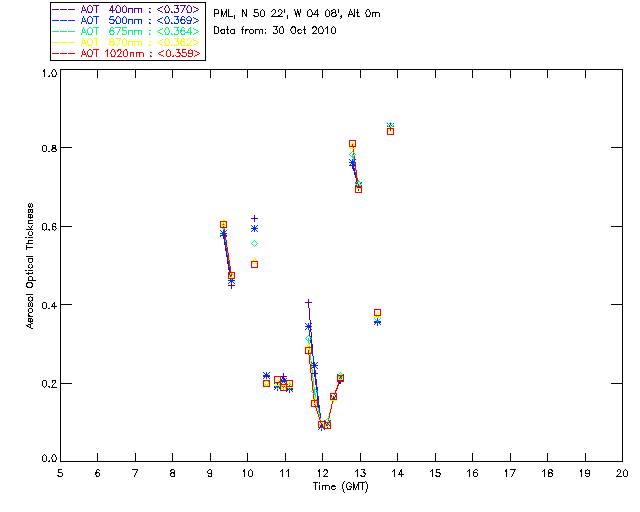
Task: Click the x-axis tick label '6'
Action: 98,473
